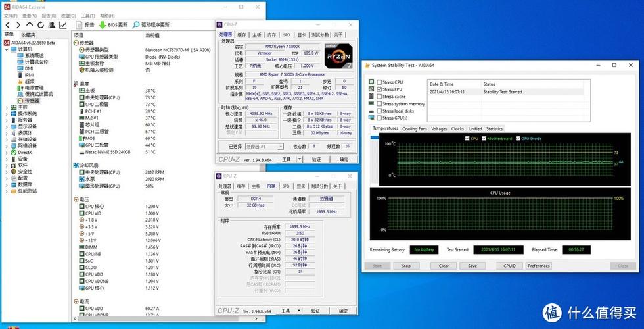Open the graph chart icon in toolbar

click(63, 25)
